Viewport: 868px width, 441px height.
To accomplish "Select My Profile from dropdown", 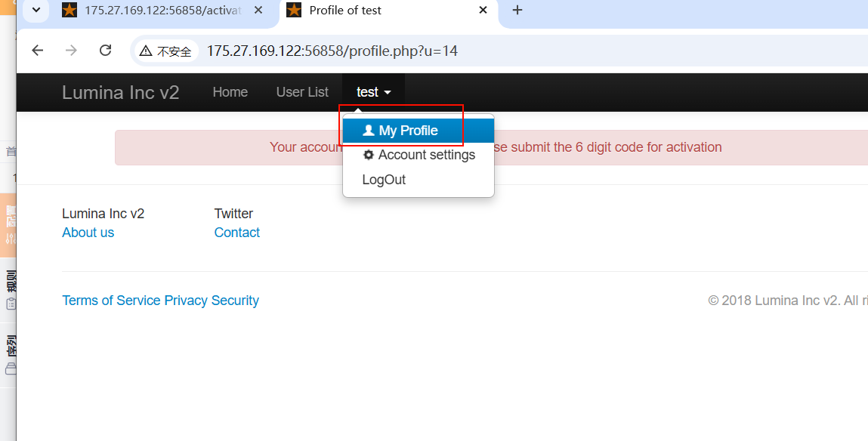I will click(409, 131).
